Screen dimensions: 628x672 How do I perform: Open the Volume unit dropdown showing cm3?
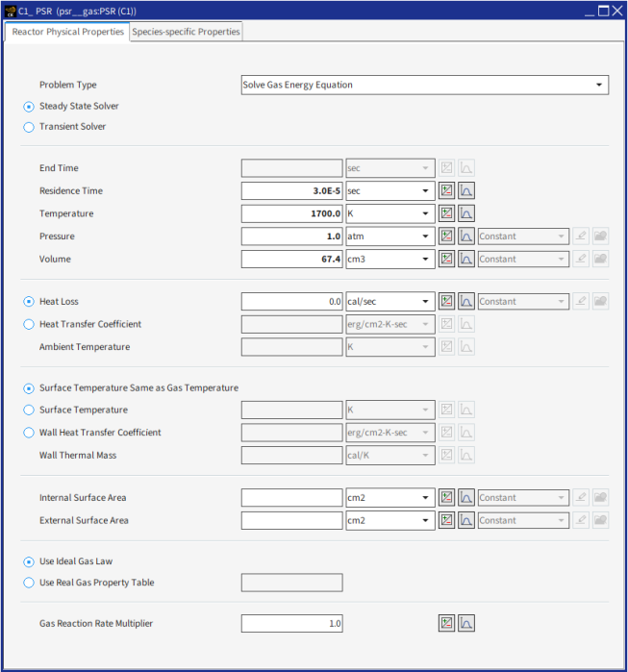point(389,259)
